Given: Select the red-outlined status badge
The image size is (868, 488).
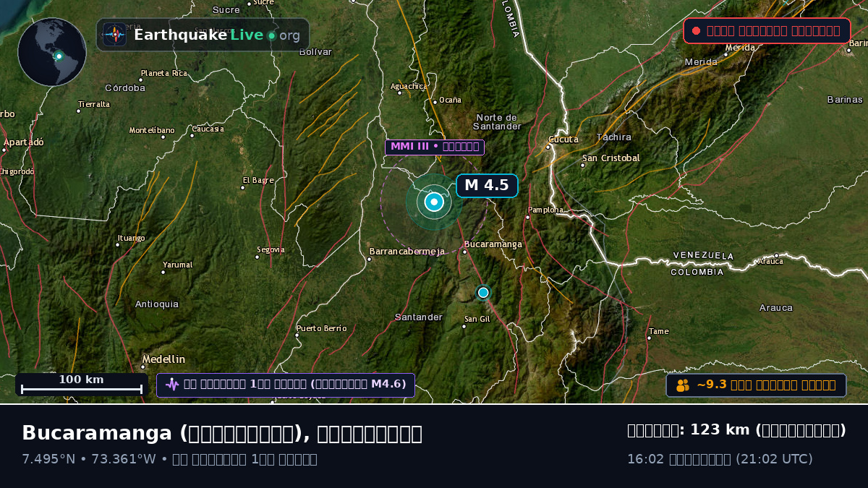Looking at the screenshot, I should pyautogui.click(x=767, y=31).
